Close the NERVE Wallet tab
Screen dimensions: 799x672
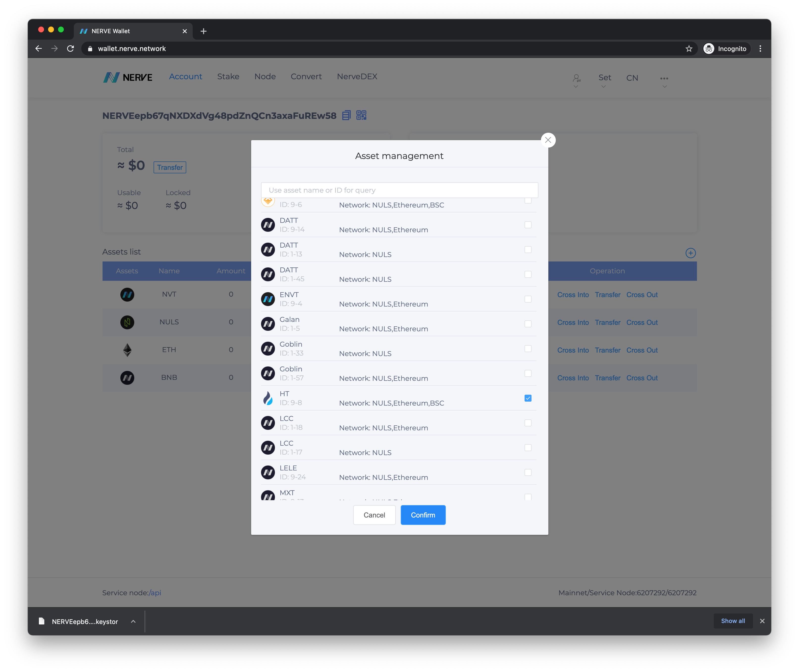tap(185, 31)
